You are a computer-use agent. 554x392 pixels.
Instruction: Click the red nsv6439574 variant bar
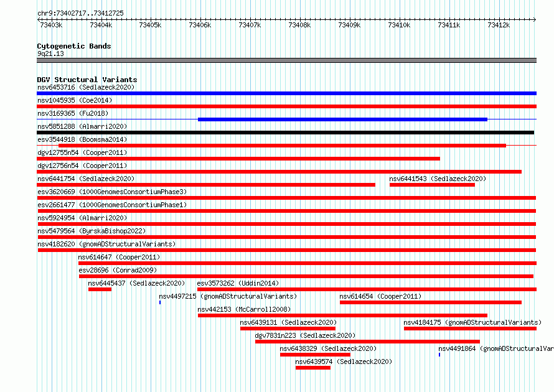tap(313, 368)
